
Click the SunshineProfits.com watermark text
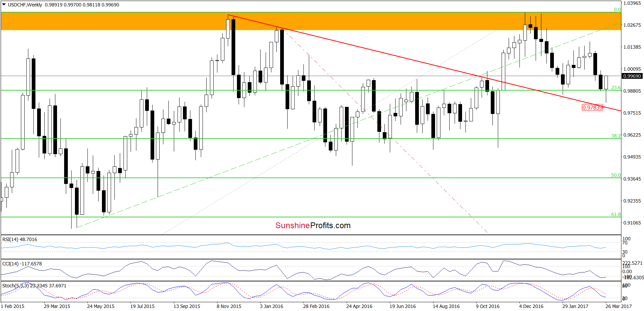pos(313,225)
